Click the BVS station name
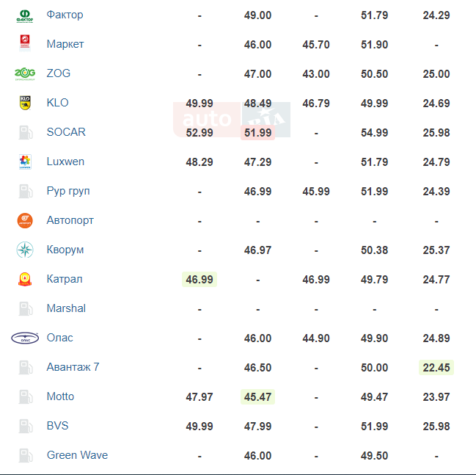The height and width of the screenshot is (475, 476). (x=57, y=426)
